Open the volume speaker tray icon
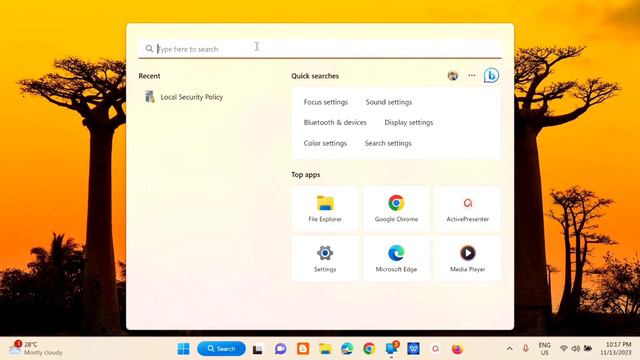Viewport: 640px width, 360px height. click(576, 349)
